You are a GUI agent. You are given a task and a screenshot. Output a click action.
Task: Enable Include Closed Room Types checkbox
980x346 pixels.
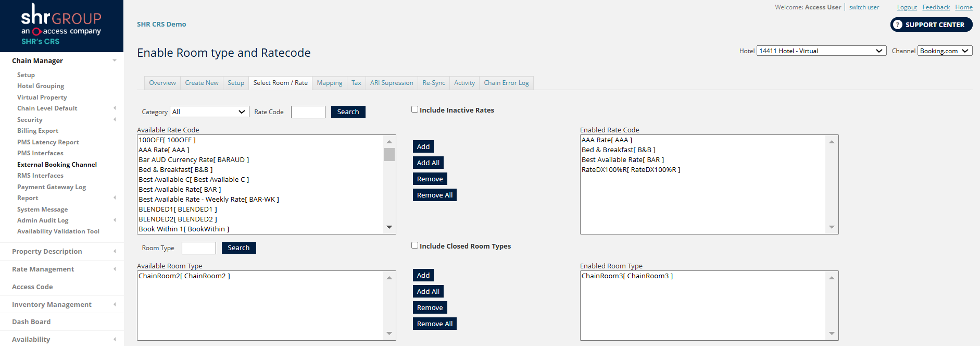(x=414, y=245)
